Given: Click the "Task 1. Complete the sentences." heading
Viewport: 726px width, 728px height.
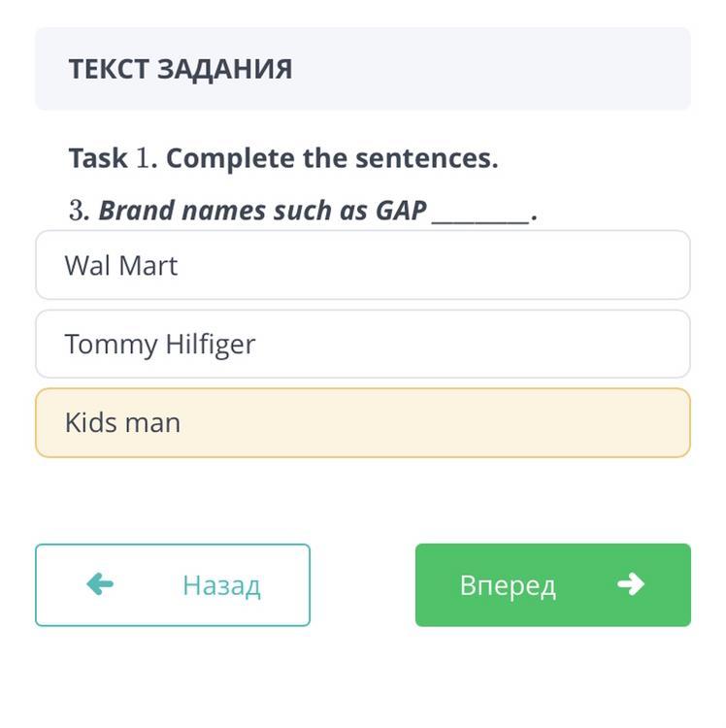Looking at the screenshot, I should 283,158.
